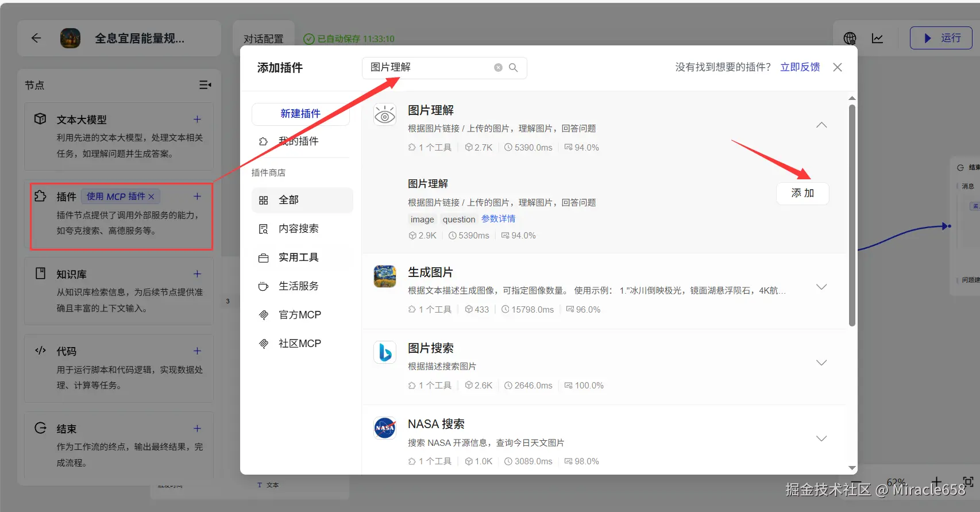The image size is (980, 512).
Task: Click the 知识库 node title
Action: pyautogui.click(x=71, y=274)
